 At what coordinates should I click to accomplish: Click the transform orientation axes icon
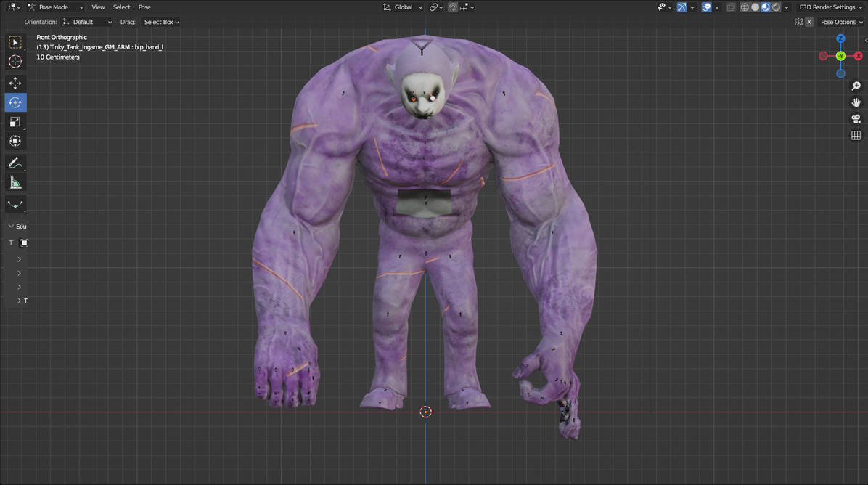click(x=387, y=7)
